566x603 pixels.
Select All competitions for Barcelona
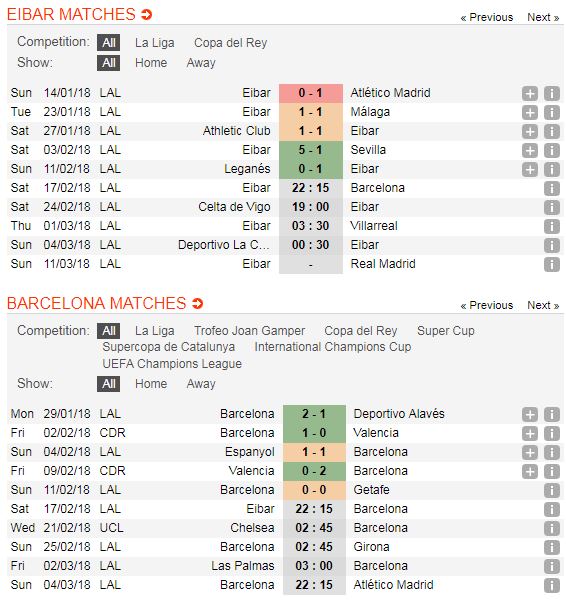pos(108,331)
